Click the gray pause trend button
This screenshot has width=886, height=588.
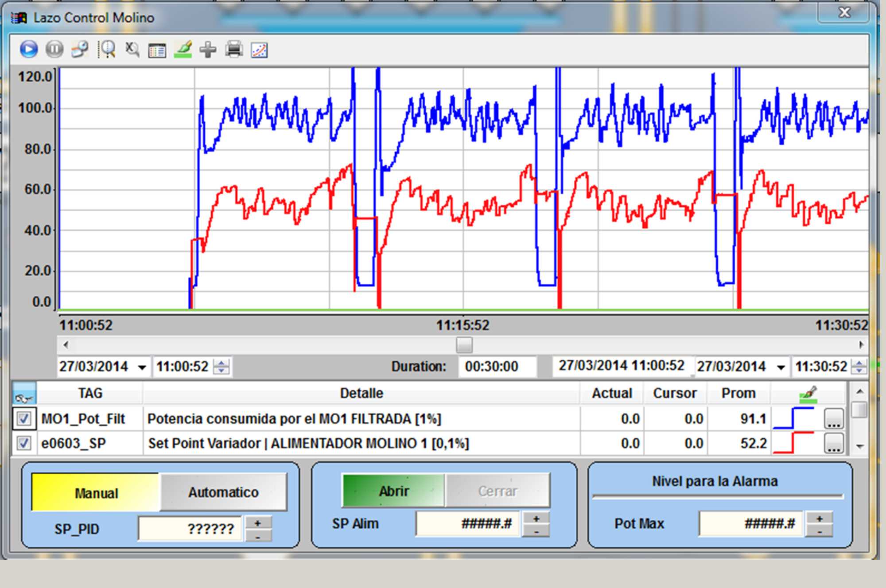coord(54,49)
